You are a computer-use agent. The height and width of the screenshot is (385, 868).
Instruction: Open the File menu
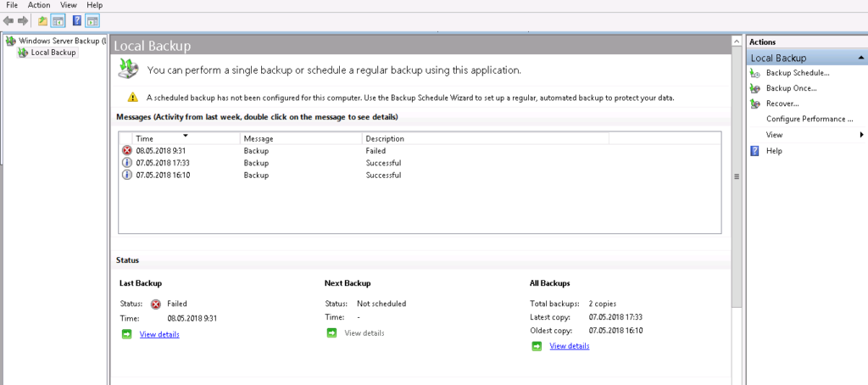click(12, 5)
